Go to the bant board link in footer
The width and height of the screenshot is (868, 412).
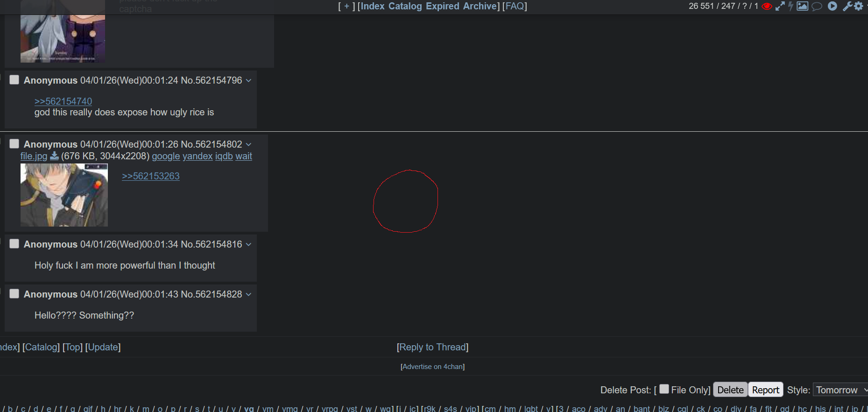642,409
